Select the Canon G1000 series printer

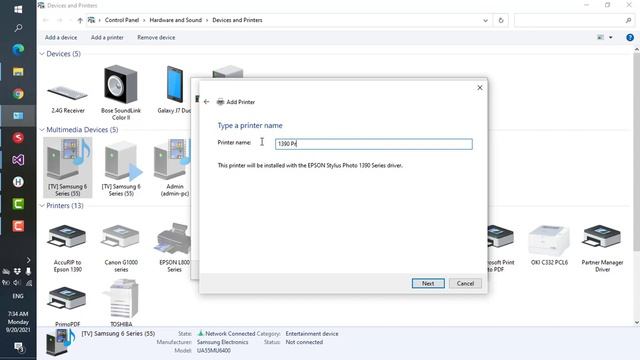[121, 247]
